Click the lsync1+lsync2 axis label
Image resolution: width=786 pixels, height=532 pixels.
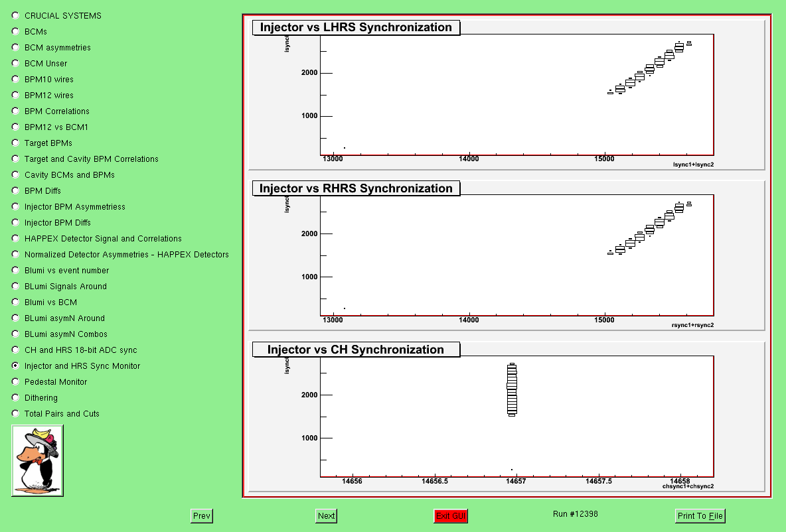point(693,165)
